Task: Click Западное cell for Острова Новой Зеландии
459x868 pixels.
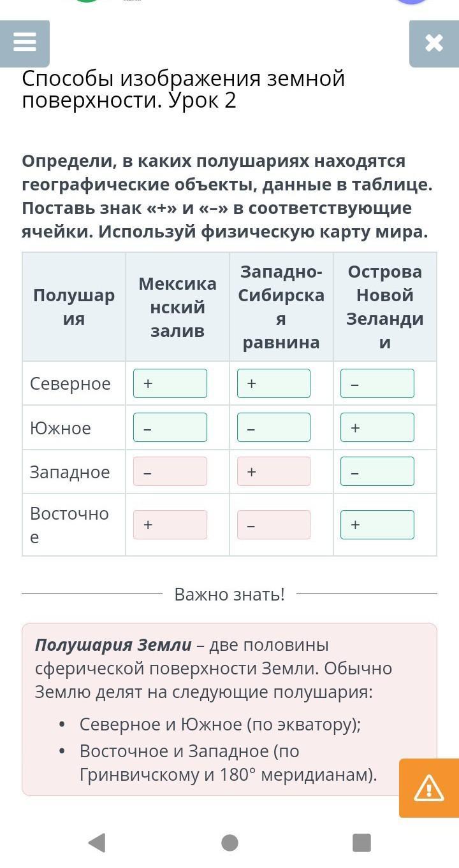Action: click(377, 471)
